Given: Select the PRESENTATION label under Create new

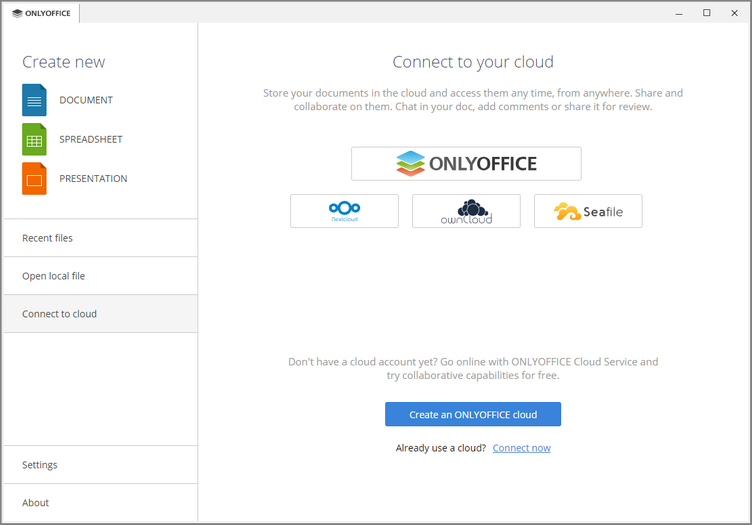Looking at the screenshot, I should [x=93, y=179].
